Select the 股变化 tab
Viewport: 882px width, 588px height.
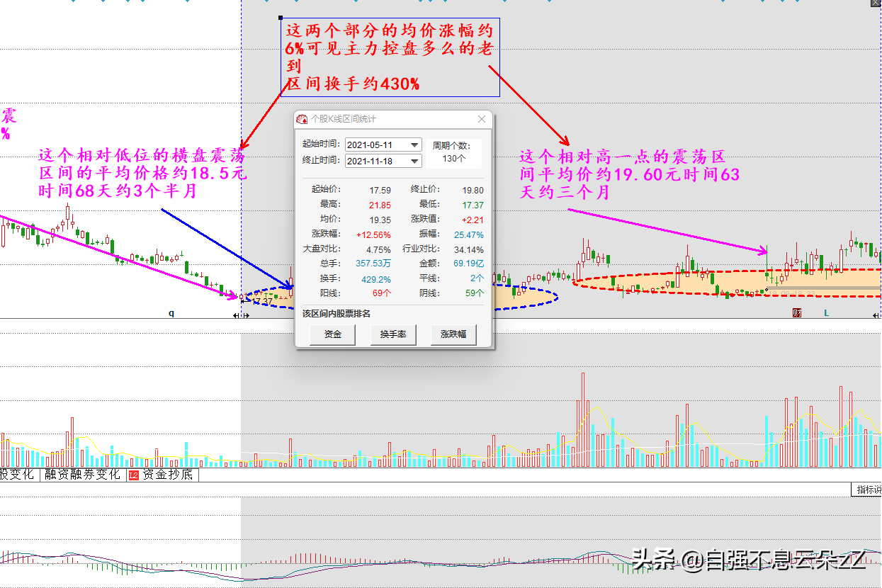[17, 475]
